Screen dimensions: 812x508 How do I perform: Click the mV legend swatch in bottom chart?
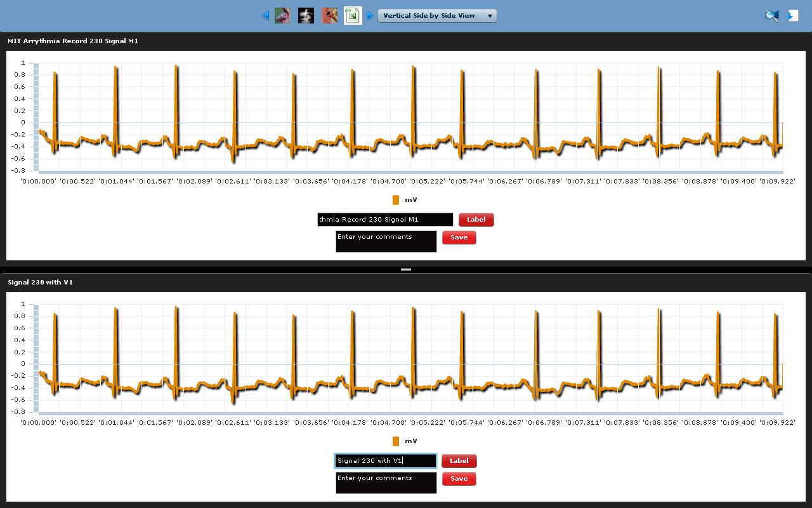click(x=396, y=441)
